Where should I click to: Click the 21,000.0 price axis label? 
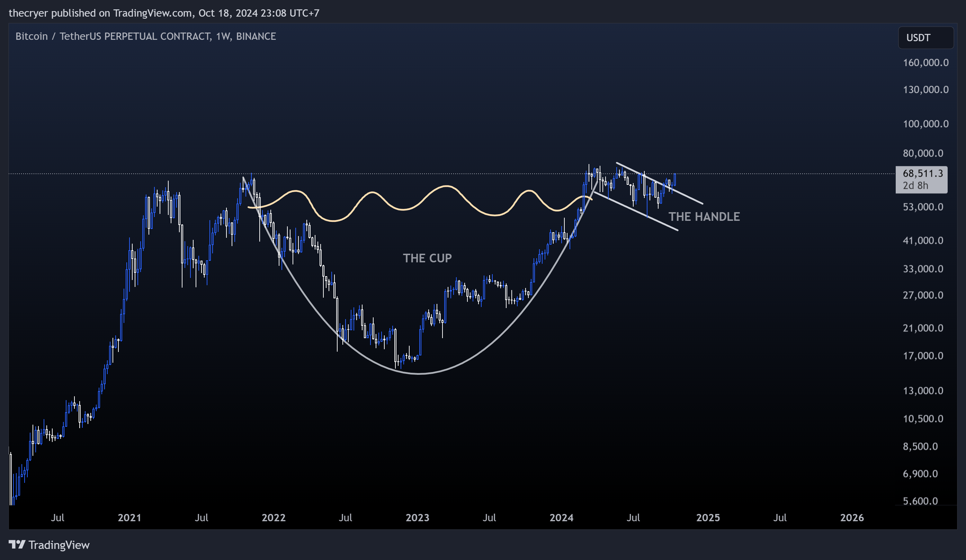(x=923, y=328)
